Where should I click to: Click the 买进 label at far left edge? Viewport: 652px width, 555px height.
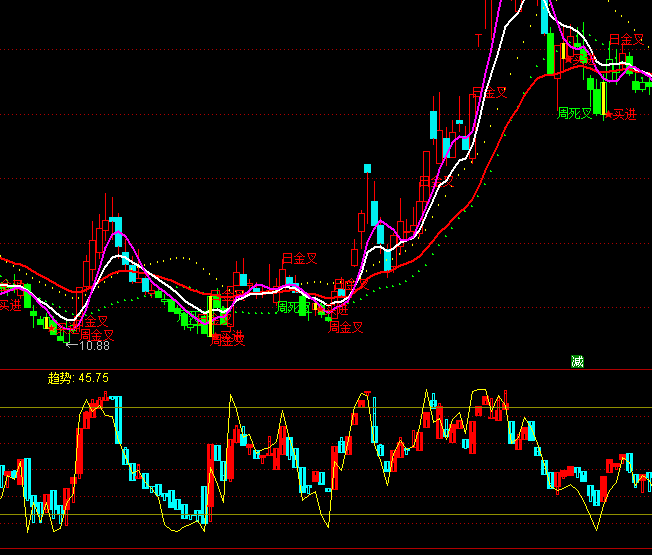(x=10, y=305)
